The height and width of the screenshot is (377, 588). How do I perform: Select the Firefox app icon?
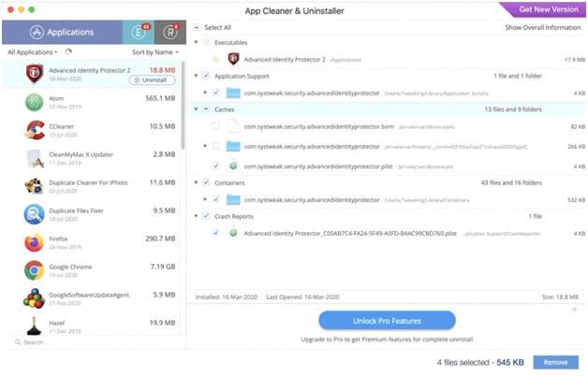[34, 242]
